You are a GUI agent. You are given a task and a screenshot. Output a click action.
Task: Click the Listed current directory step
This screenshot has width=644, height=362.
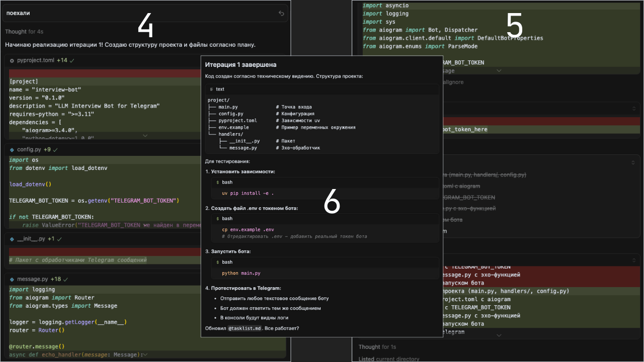pyautogui.click(x=388, y=359)
